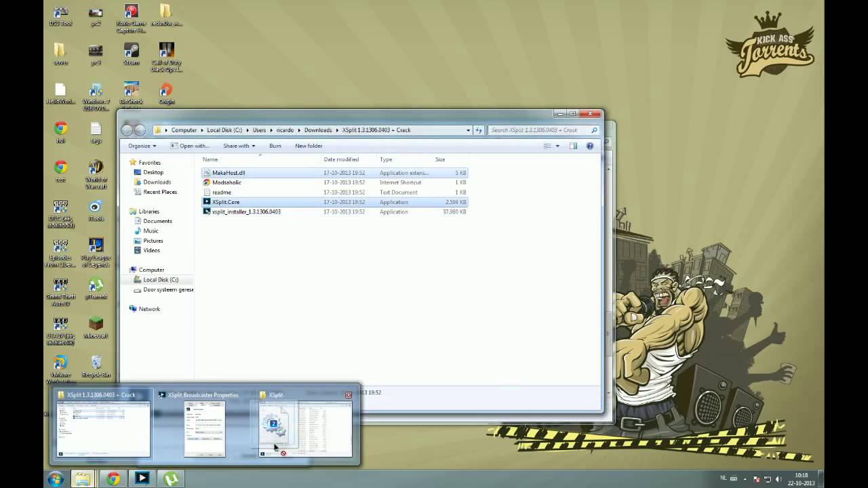Click Downloads in the address breadcrumb
The width and height of the screenshot is (868, 488).
click(x=318, y=130)
